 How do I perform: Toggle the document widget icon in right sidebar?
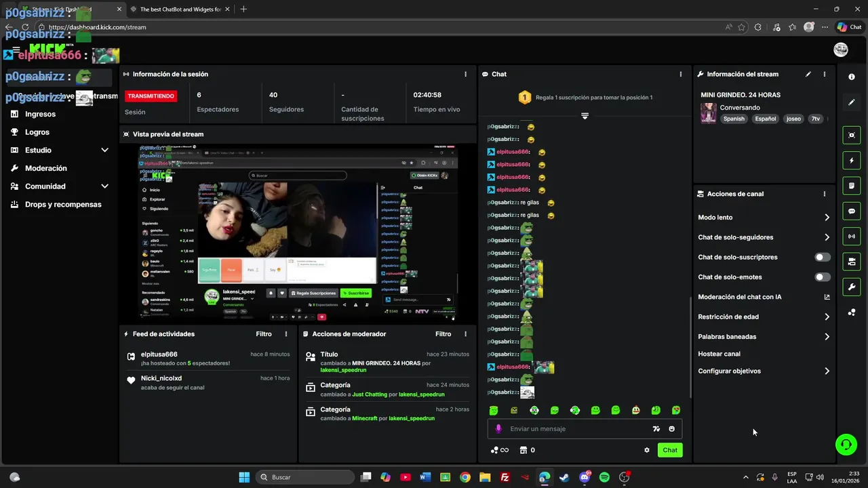pos(852,186)
